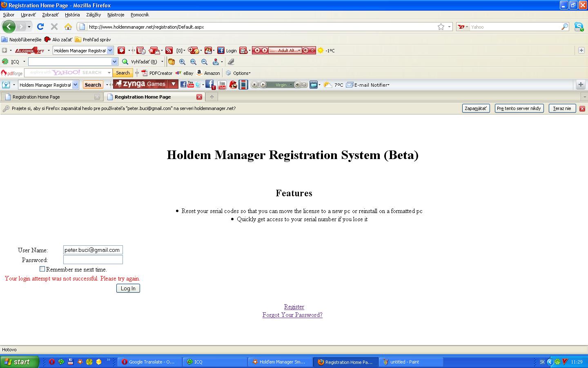Play the Adult Alt radio player
The height and width of the screenshot is (368, 588).
pyautogui.click(x=264, y=51)
